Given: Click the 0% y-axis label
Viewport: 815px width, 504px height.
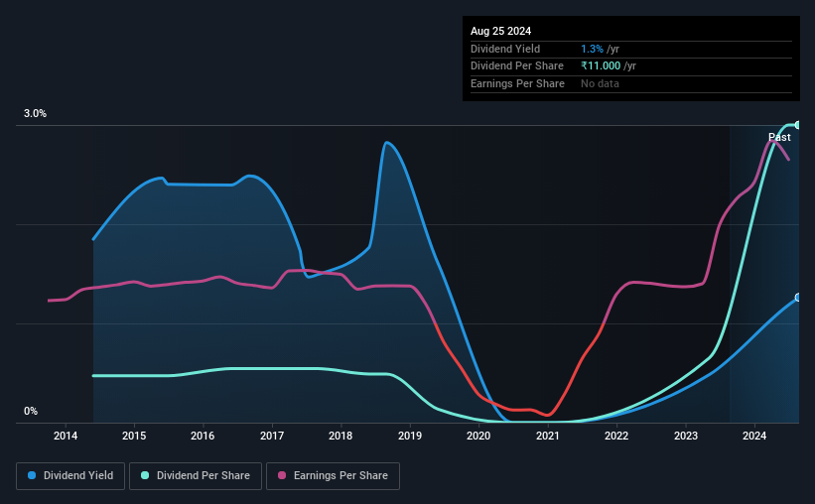Looking at the screenshot, I should (31, 411).
